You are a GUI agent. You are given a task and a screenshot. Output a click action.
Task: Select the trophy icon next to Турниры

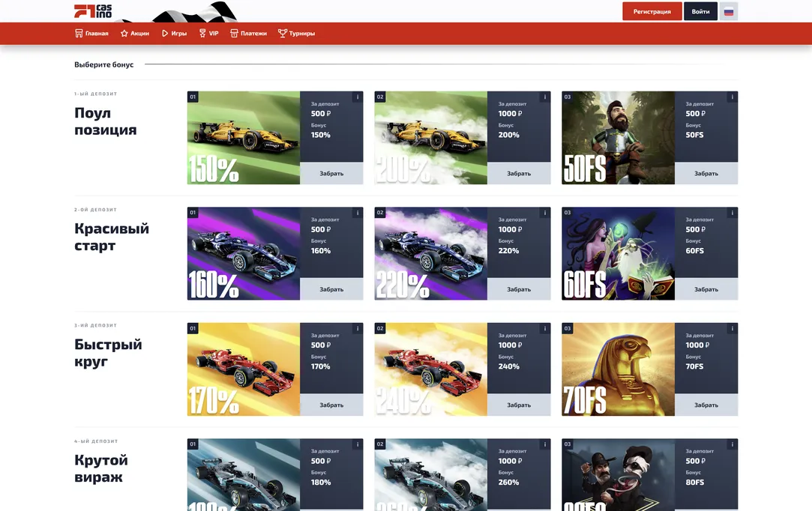coord(282,33)
